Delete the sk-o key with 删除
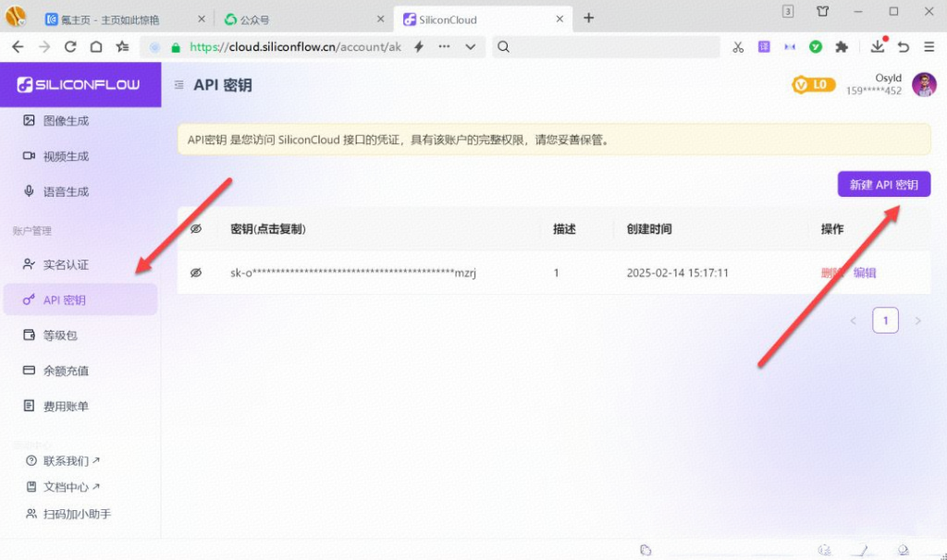 coord(832,273)
